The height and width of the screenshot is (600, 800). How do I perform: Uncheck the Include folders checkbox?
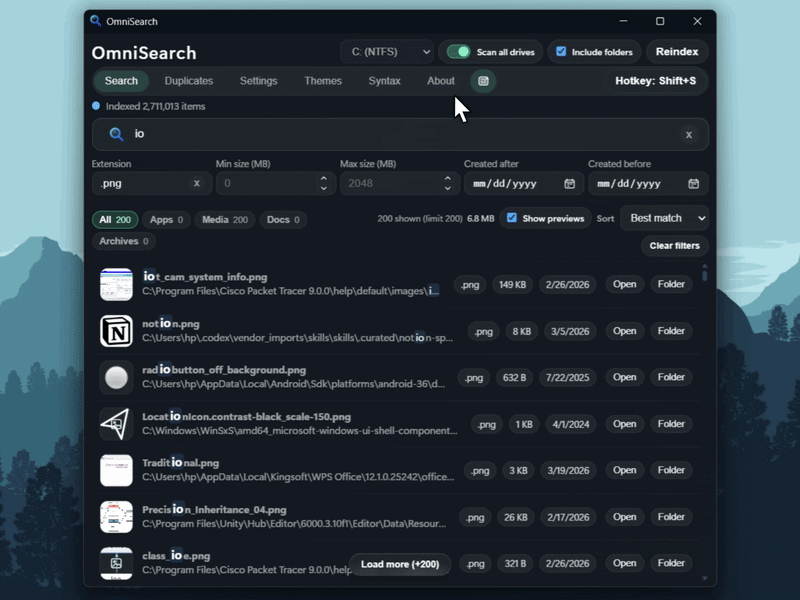[561, 52]
